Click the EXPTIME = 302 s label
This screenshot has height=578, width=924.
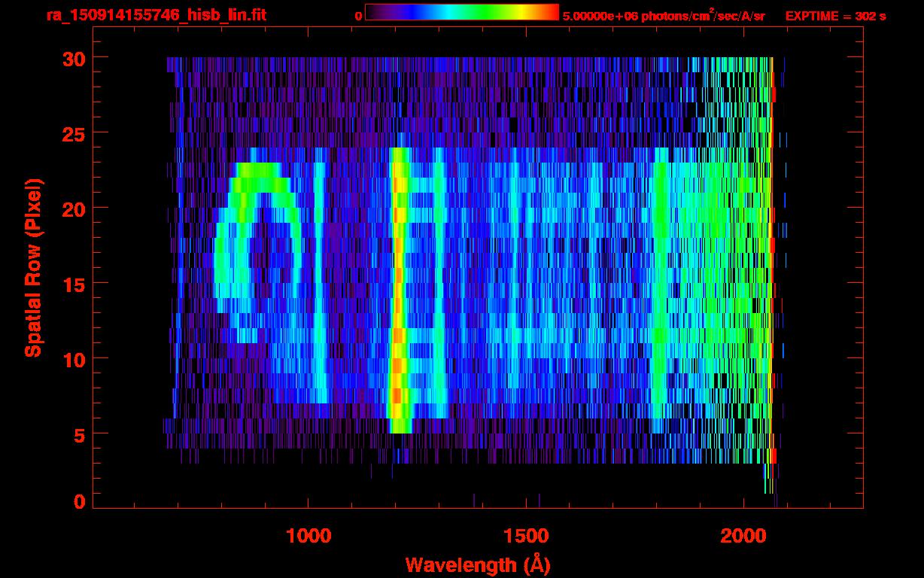tap(835, 16)
